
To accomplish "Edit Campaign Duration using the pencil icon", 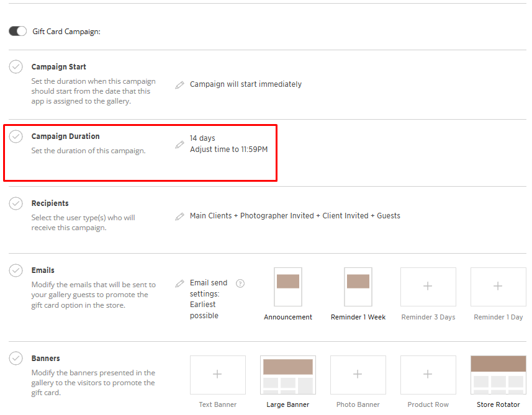I will point(179,145).
